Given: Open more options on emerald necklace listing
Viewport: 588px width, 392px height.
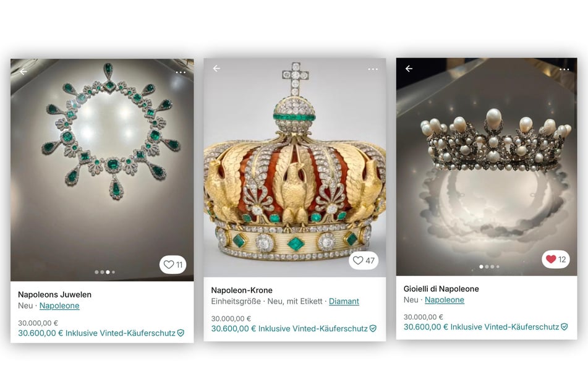Looking at the screenshot, I should pos(181,72).
